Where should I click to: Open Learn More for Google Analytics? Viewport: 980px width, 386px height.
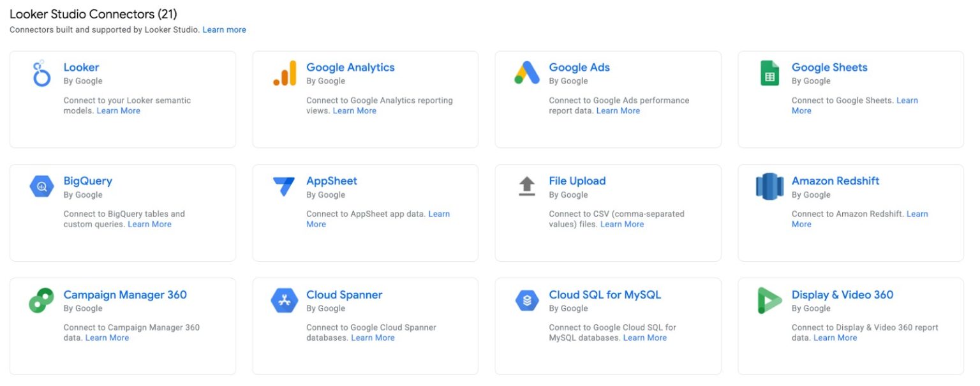pos(354,111)
